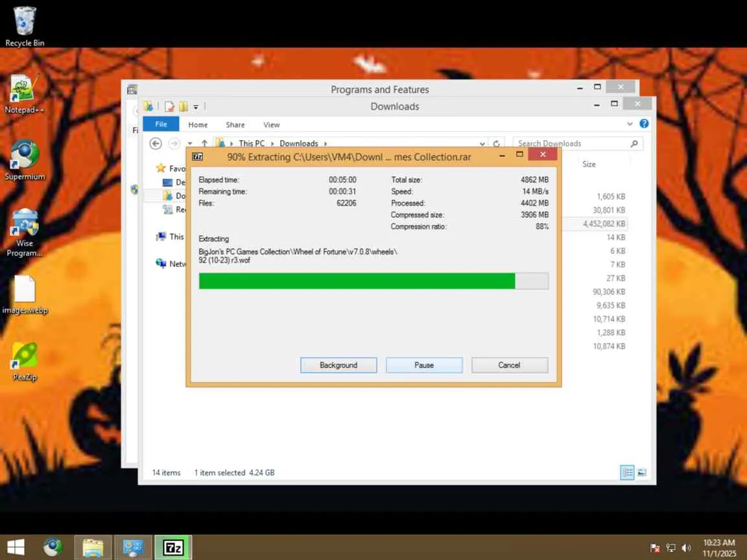Open the network icon in system tray
The height and width of the screenshot is (560, 747).
(x=670, y=548)
